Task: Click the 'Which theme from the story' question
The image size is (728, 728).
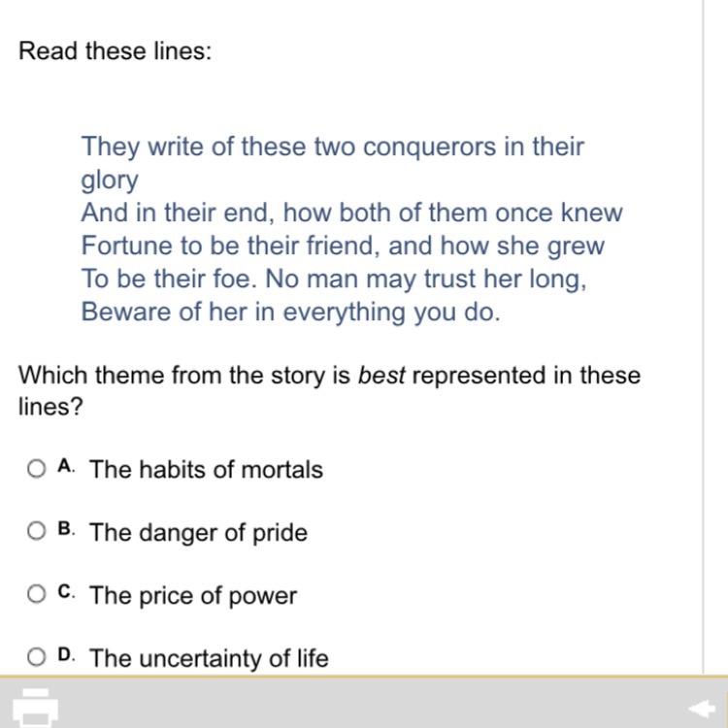Action: click(329, 390)
